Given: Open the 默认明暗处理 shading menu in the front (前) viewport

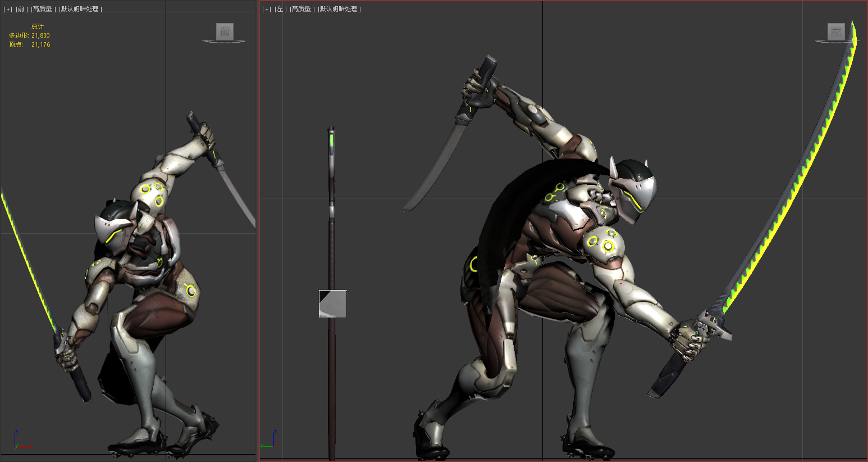Looking at the screenshot, I should 80,9.
